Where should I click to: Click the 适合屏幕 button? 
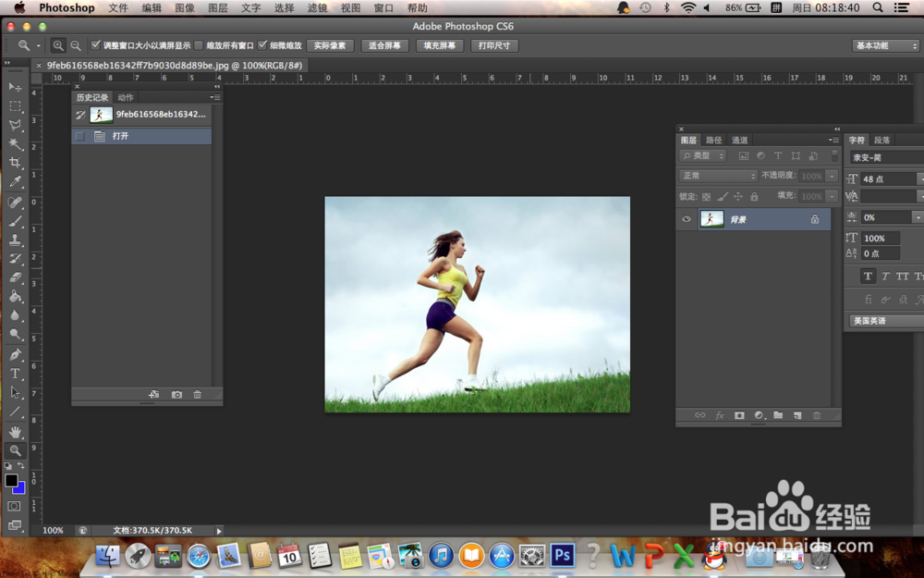pos(384,45)
